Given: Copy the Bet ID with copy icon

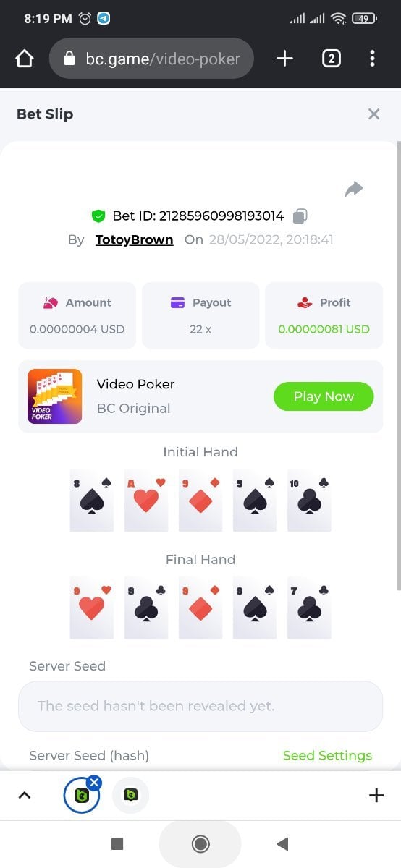Looking at the screenshot, I should pos(300,216).
